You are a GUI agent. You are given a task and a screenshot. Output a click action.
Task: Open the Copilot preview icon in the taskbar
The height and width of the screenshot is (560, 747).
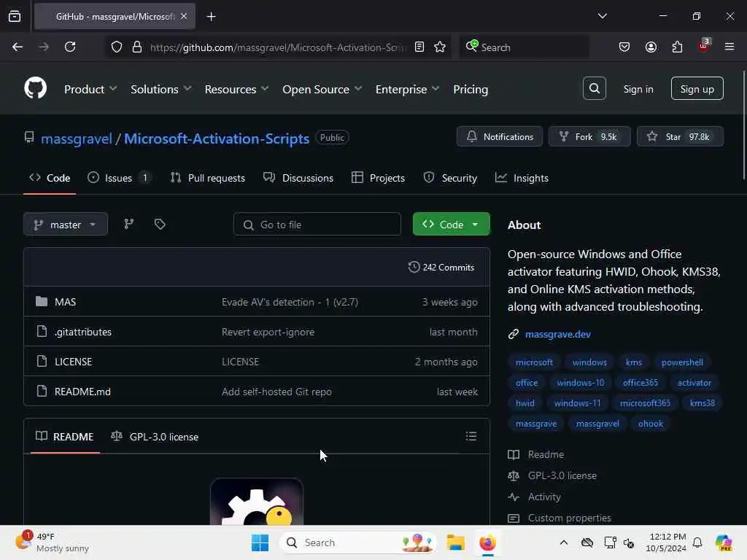pos(723,542)
